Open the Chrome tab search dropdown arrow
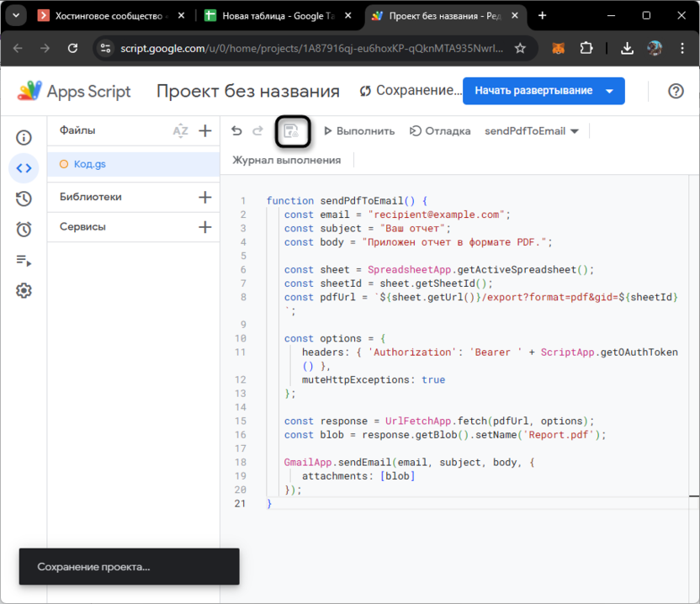Viewport: 700px width, 604px height. pyautogui.click(x=15, y=15)
